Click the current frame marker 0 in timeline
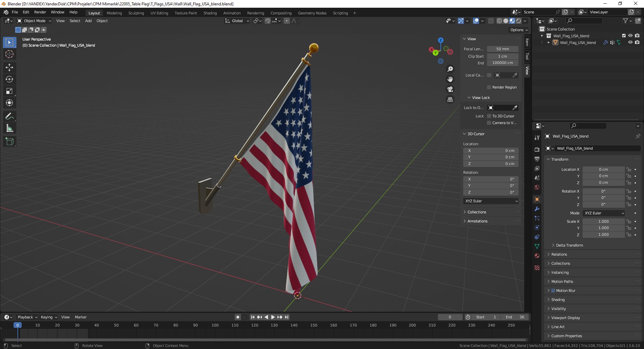Screen dimensions: 644x349 point(17,325)
